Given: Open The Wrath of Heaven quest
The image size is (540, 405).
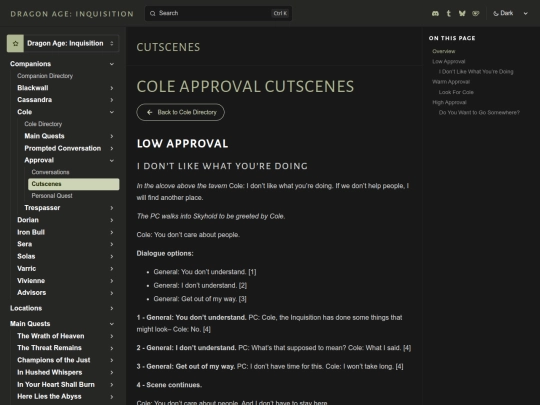Looking at the screenshot, I should [51, 336].
